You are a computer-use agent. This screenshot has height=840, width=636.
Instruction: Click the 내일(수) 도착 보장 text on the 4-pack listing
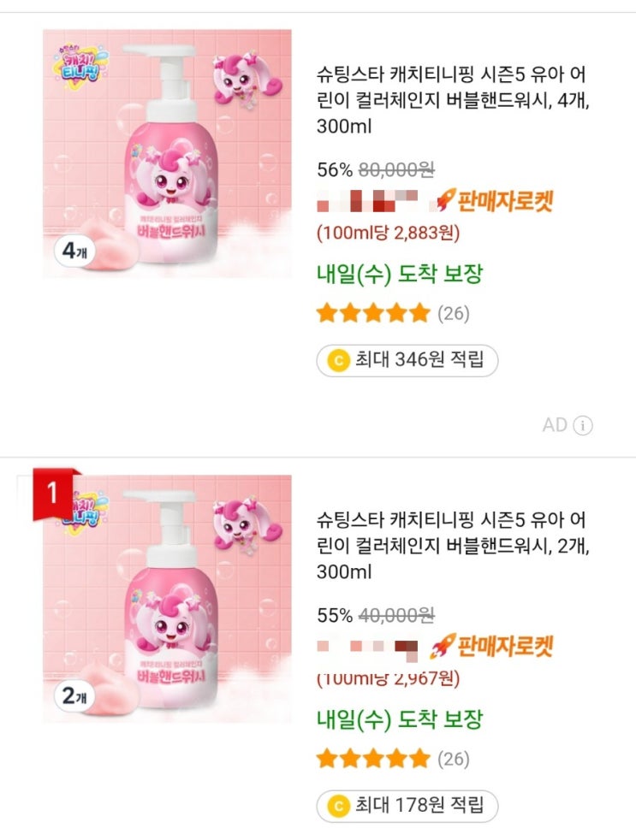400,275
